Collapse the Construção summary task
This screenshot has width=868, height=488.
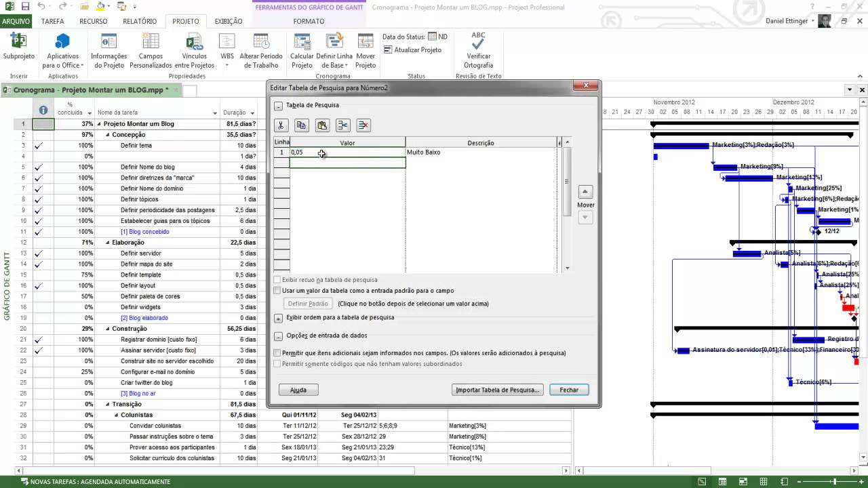(107, 329)
